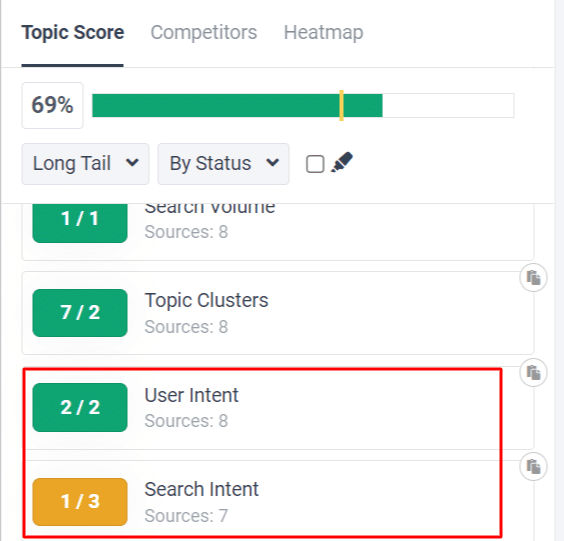Open the By Status sort dropdown
Viewport: 564px width, 541px height.
[223, 164]
